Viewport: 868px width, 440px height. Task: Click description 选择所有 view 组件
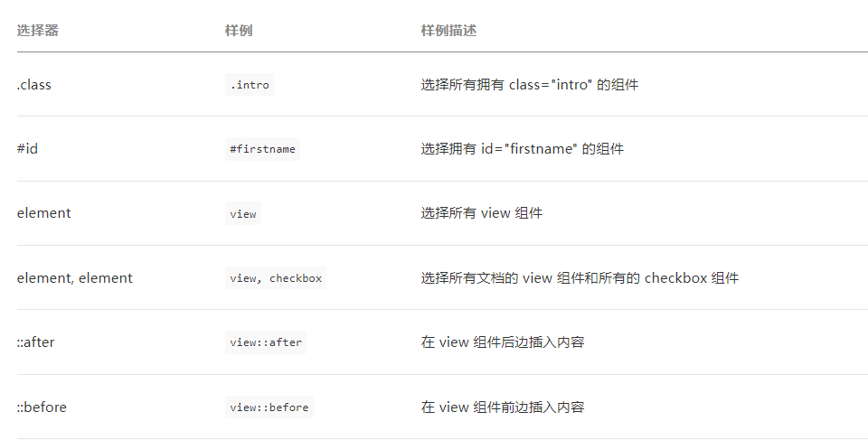(482, 213)
